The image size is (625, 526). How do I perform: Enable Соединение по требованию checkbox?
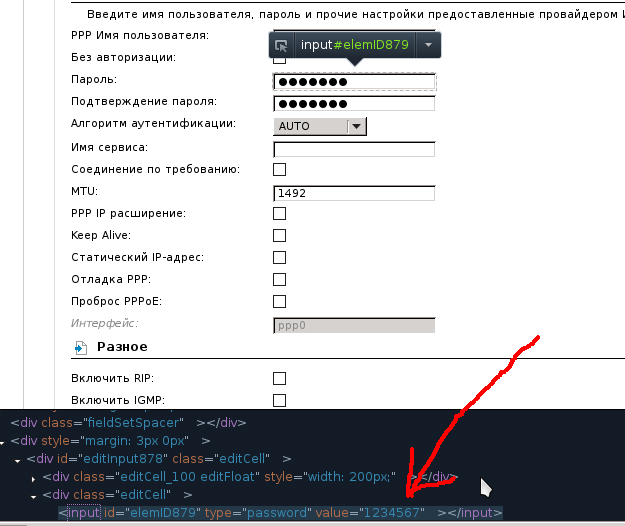click(279, 169)
